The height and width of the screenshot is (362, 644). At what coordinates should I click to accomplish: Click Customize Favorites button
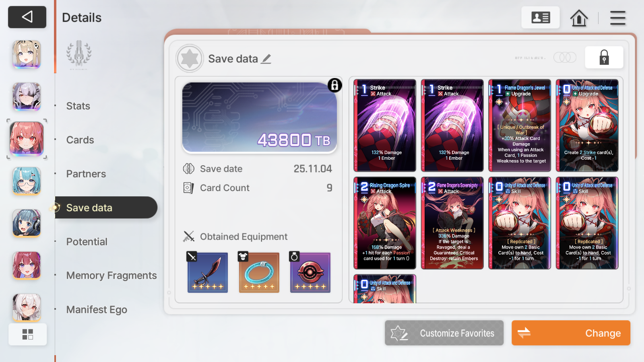444,333
